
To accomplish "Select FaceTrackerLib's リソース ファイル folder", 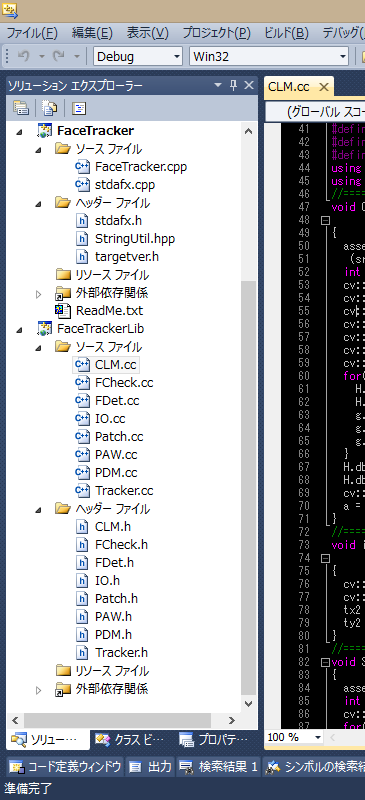I will point(112,670).
